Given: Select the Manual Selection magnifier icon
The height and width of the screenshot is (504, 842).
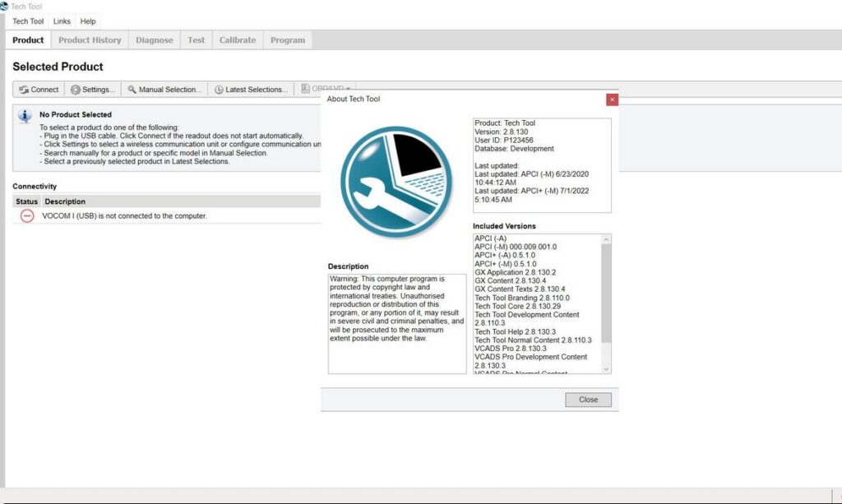Looking at the screenshot, I should click(x=130, y=89).
